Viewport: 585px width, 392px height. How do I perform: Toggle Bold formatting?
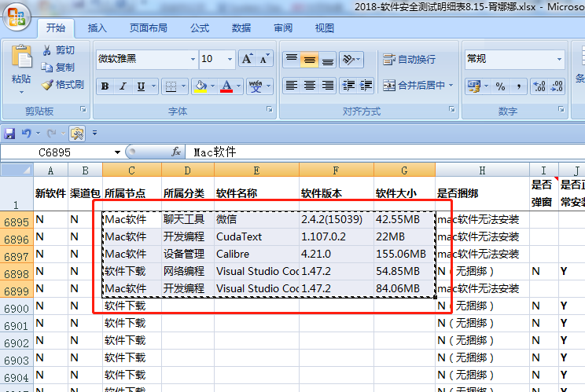(x=105, y=86)
